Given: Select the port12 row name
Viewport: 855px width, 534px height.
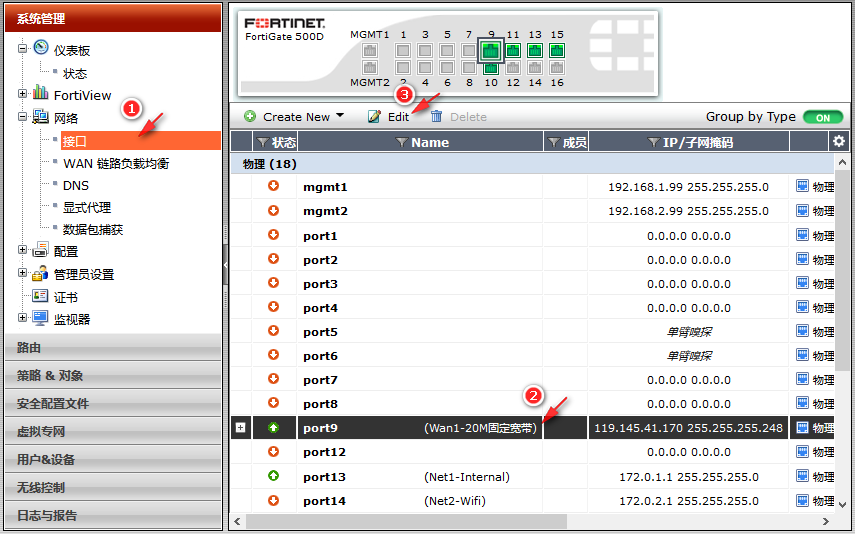Looking at the screenshot, I should [x=324, y=452].
